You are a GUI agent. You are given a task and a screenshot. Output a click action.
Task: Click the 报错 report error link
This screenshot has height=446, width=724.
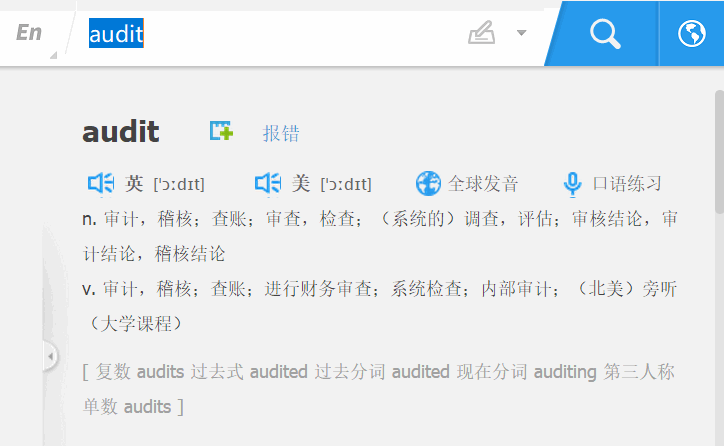(281, 134)
